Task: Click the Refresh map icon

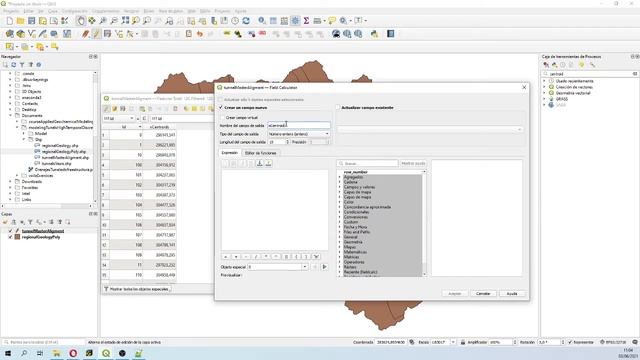Action: click(x=246, y=21)
